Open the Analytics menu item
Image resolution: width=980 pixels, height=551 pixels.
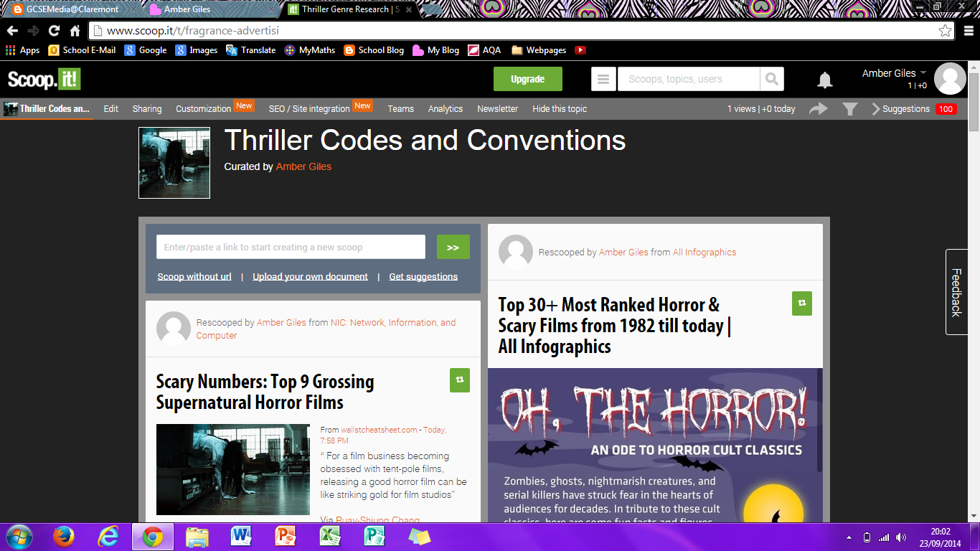point(446,109)
